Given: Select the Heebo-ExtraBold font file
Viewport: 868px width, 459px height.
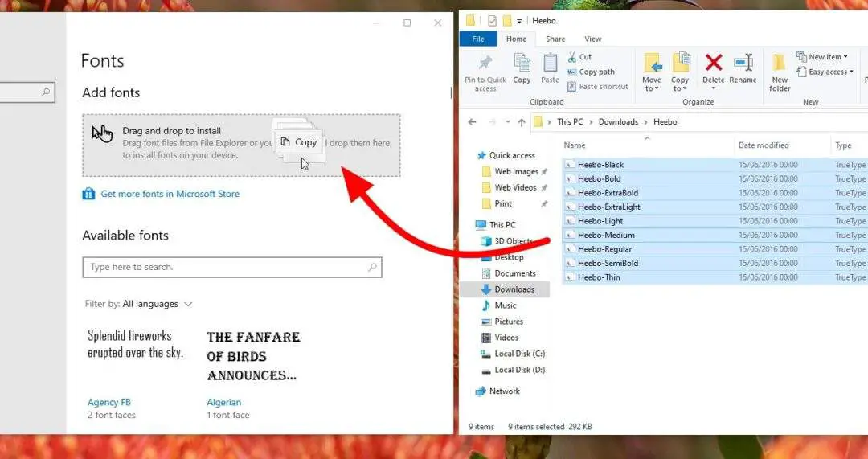Looking at the screenshot, I should tap(608, 193).
